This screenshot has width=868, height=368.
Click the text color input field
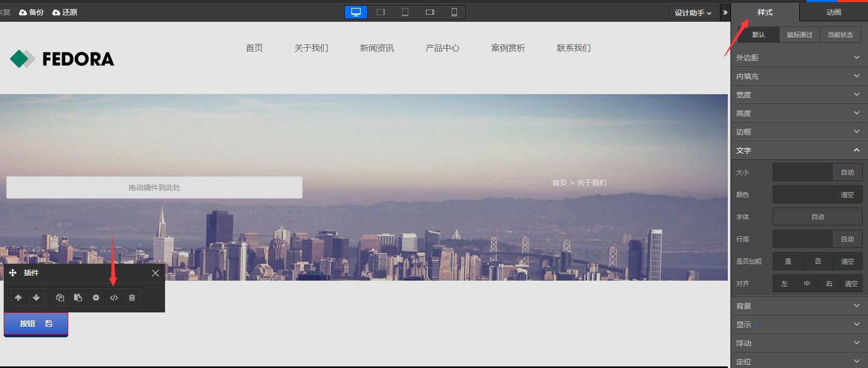tap(802, 194)
